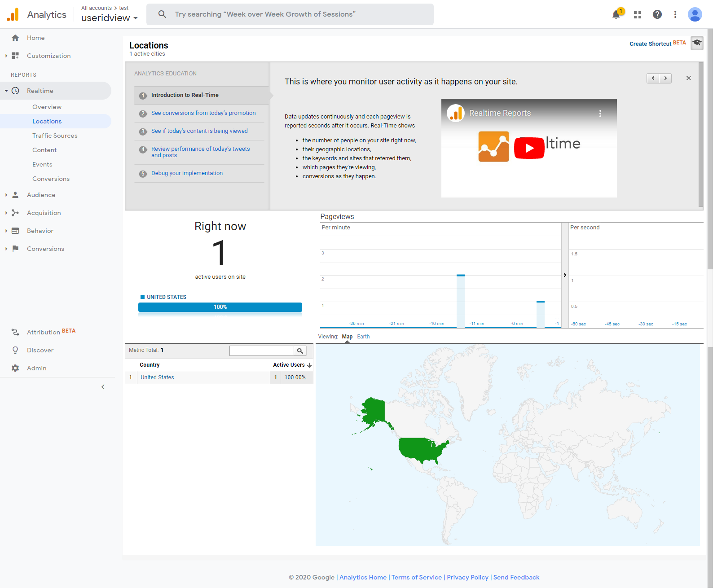Go to the next education slide
This screenshot has width=713, height=588.
pyautogui.click(x=665, y=78)
